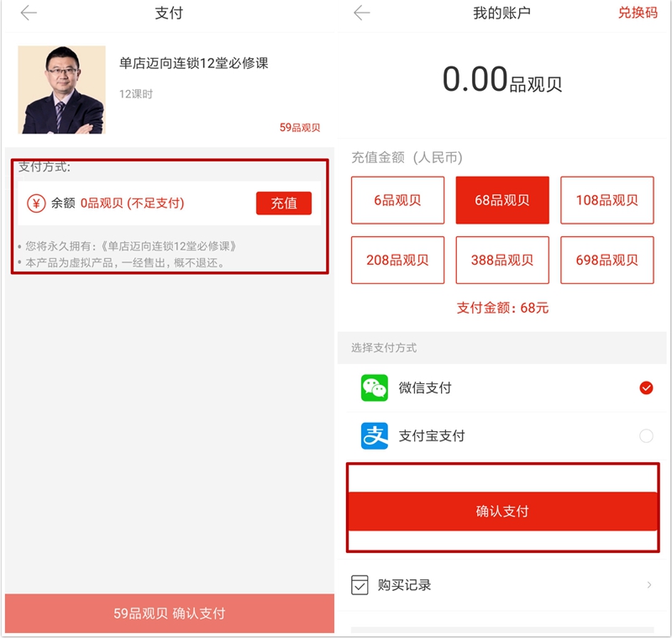
Task: Tap the Alipay logo icon
Action: (375, 436)
